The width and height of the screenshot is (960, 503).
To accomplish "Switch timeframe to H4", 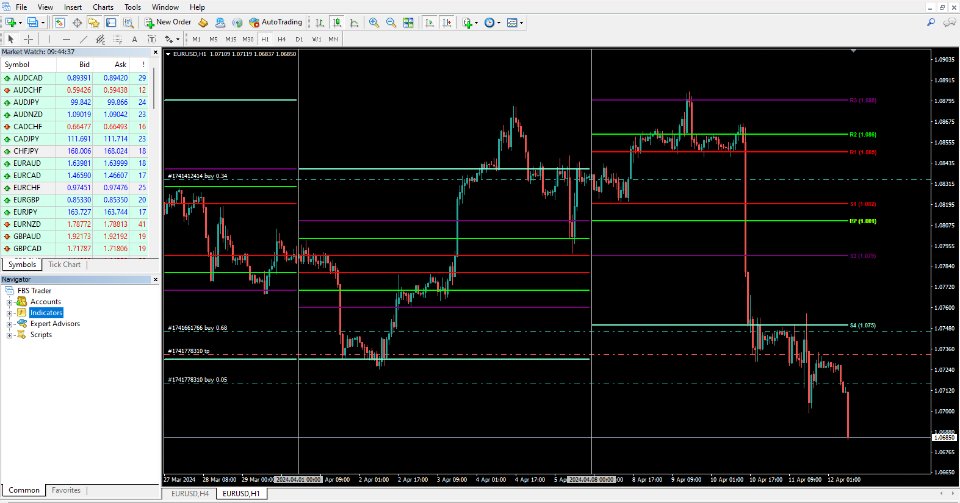I will [x=282, y=39].
